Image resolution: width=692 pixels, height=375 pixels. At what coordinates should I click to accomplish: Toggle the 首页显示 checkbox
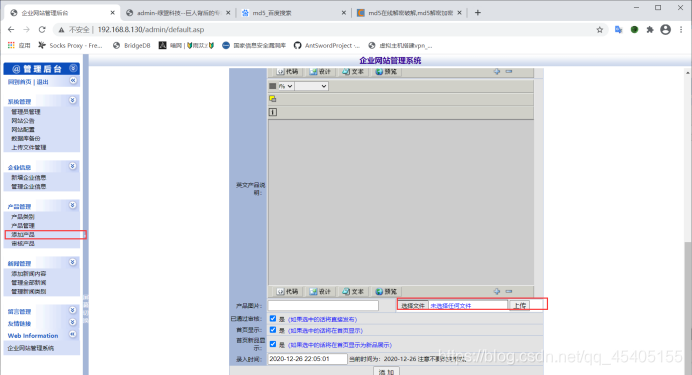(273, 330)
